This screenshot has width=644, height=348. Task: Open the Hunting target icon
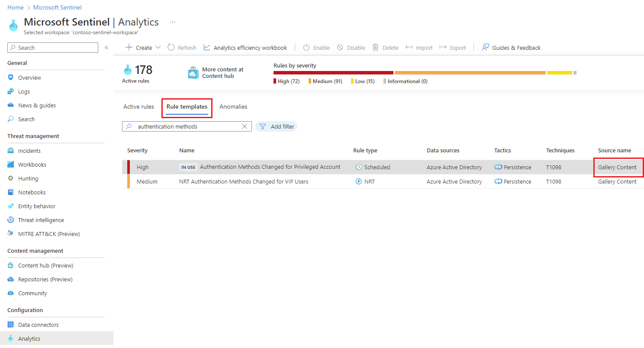(x=11, y=178)
